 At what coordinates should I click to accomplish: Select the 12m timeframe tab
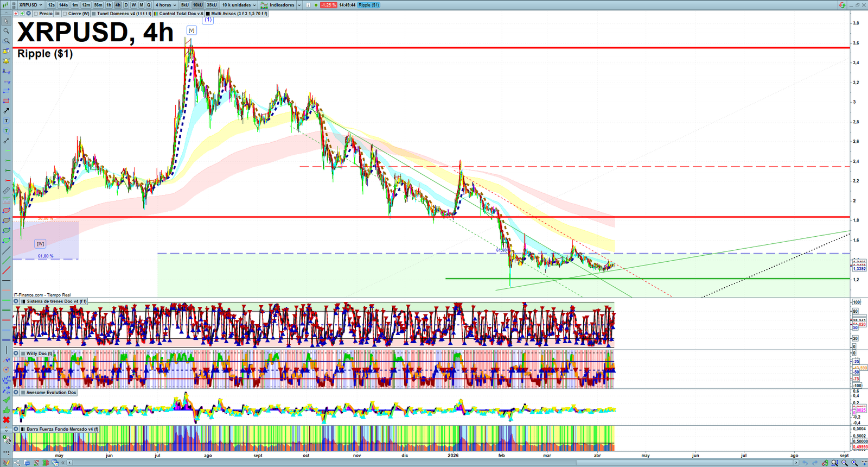86,5
